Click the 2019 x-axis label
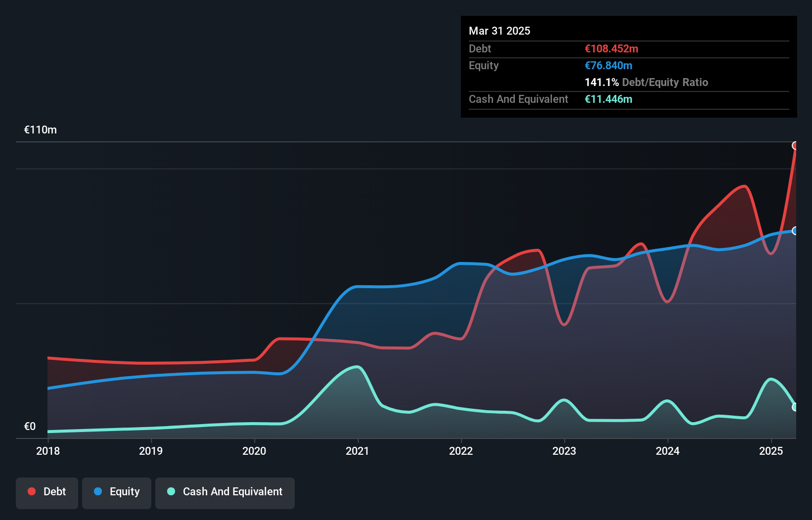This screenshot has width=812, height=520. click(x=151, y=451)
